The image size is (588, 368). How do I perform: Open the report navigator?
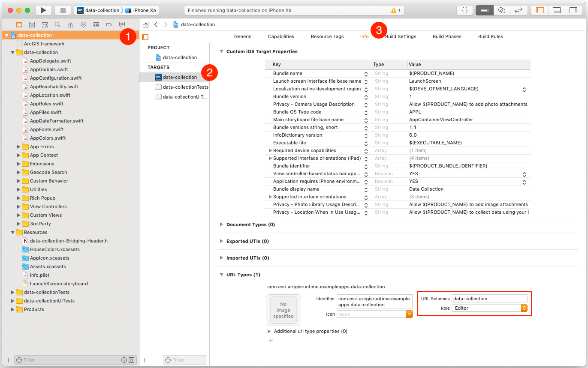(122, 24)
